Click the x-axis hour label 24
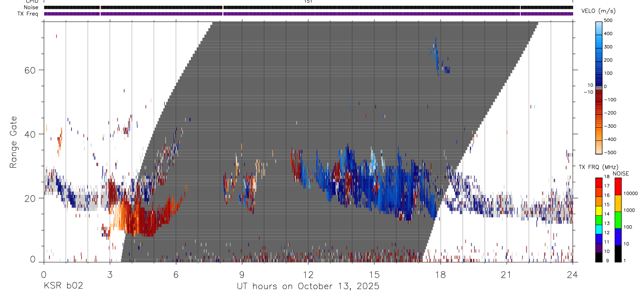This screenshot has height=297, width=644. [x=573, y=274]
